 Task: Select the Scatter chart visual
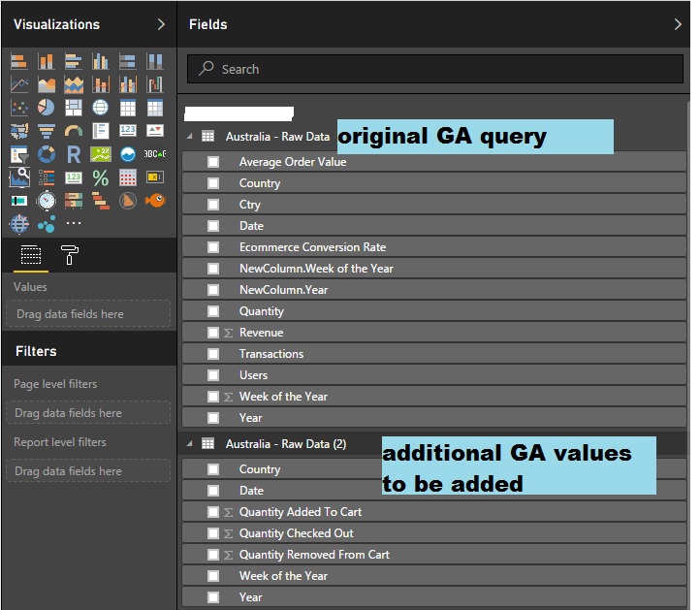pyautogui.click(x=19, y=108)
